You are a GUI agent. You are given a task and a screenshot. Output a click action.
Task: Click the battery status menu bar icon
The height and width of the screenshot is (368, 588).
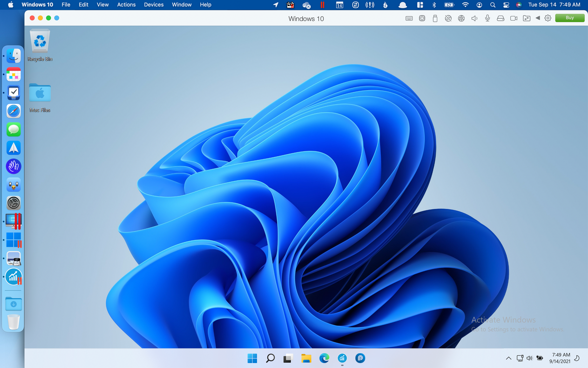coord(449,5)
